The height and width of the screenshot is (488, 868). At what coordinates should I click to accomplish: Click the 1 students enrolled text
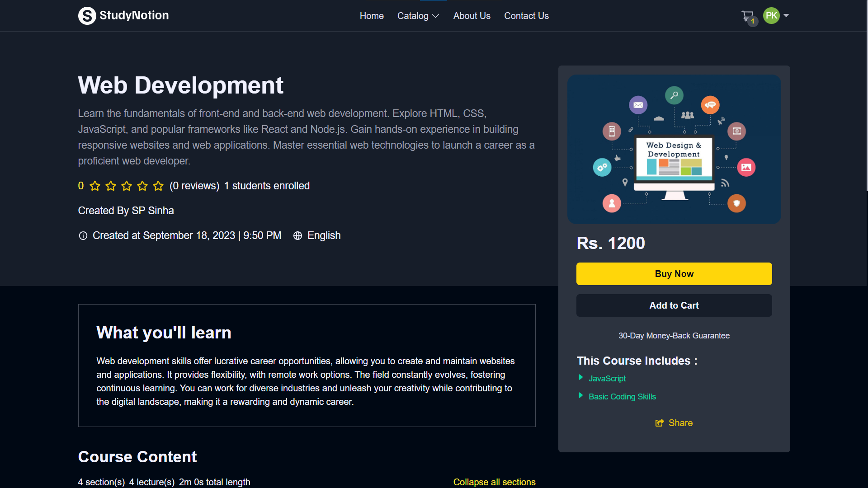point(267,186)
